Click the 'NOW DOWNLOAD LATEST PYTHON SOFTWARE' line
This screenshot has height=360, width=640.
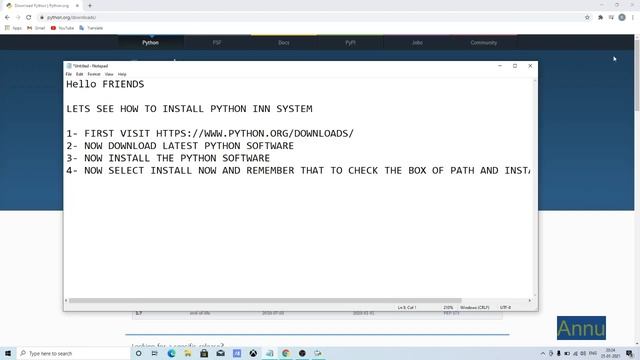180,146
